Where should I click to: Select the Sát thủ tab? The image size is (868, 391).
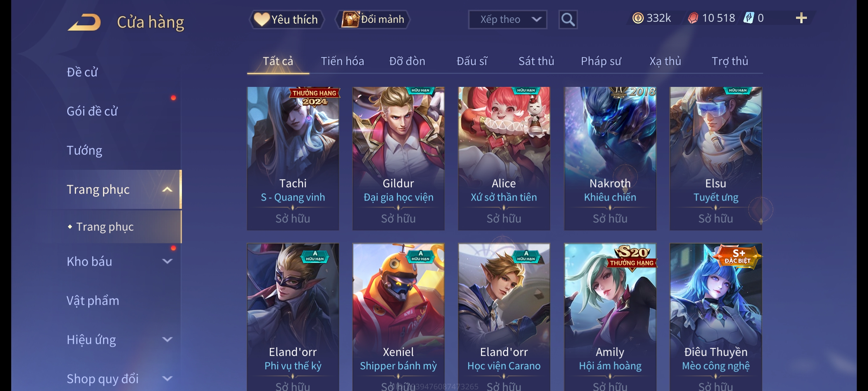[x=536, y=61]
